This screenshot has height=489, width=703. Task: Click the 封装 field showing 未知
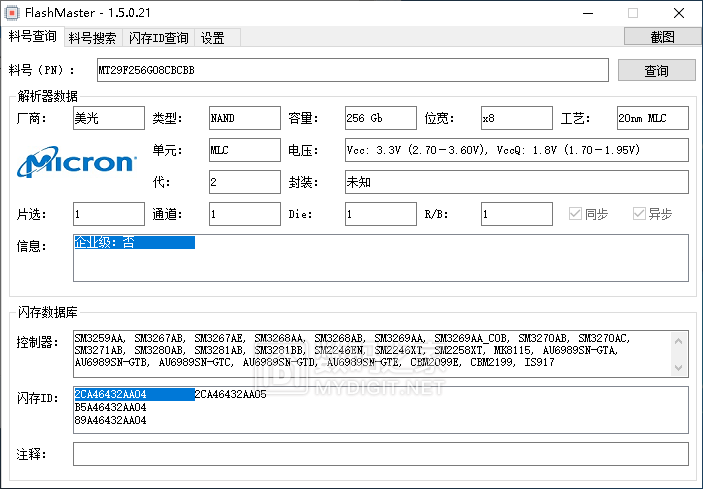516,182
